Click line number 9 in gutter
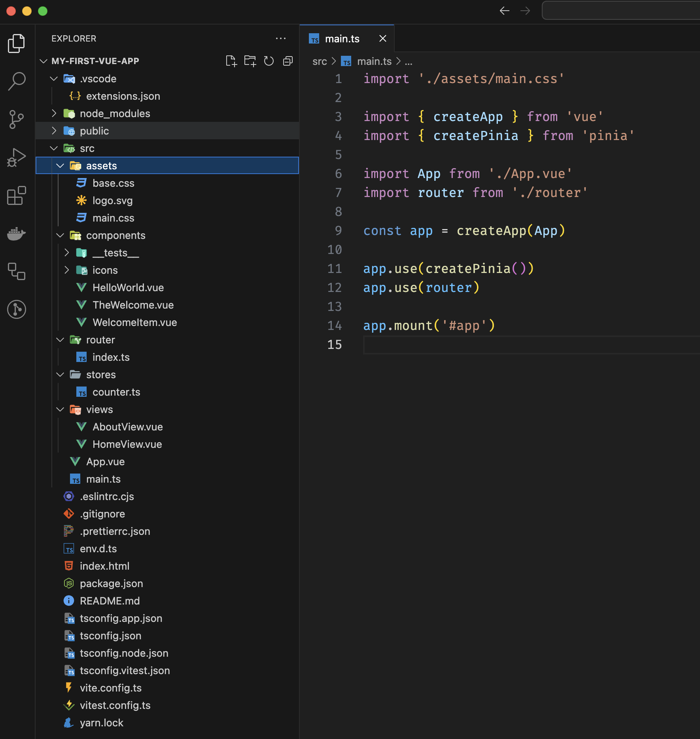Screen dimensions: 700x739 338,231
